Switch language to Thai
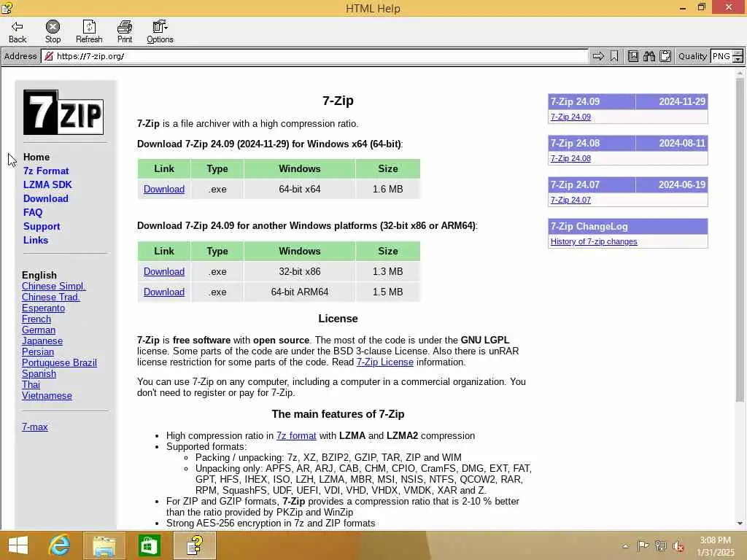The image size is (747, 560). (31, 385)
